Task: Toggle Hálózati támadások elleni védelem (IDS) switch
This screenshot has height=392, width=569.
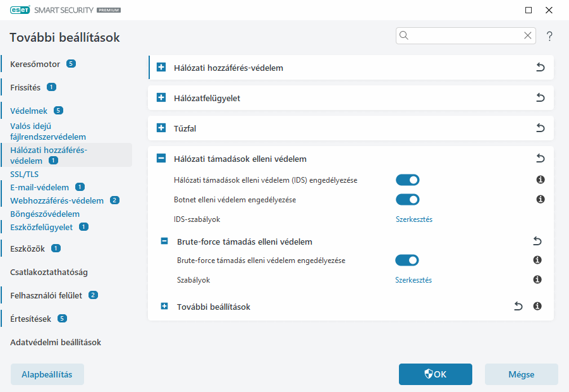Action: (x=407, y=180)
